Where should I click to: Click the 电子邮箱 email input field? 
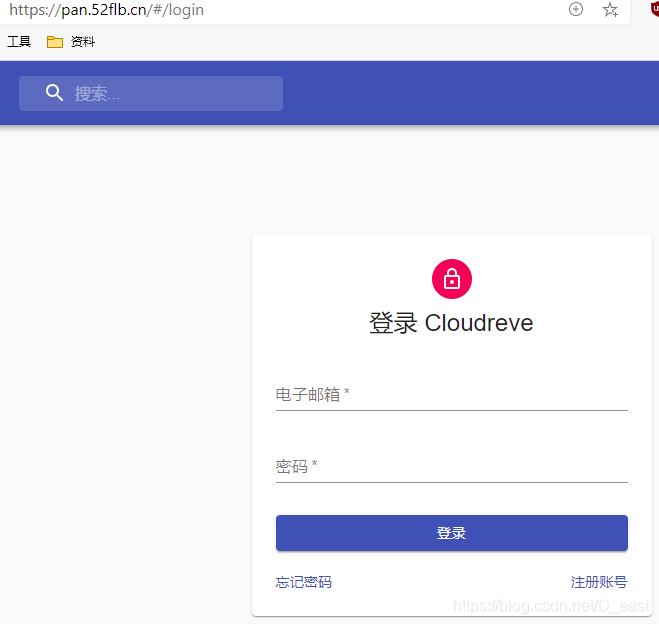coord(452,395)
